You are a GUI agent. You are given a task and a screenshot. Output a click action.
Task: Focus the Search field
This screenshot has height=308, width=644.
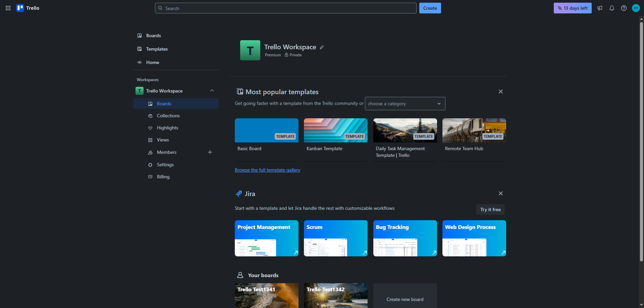[x=286, y=8]
